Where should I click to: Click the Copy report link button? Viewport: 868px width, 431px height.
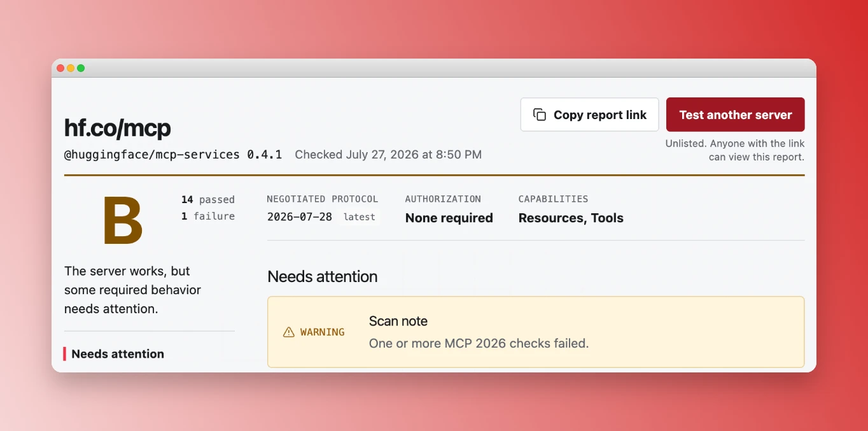pos(589,115)
